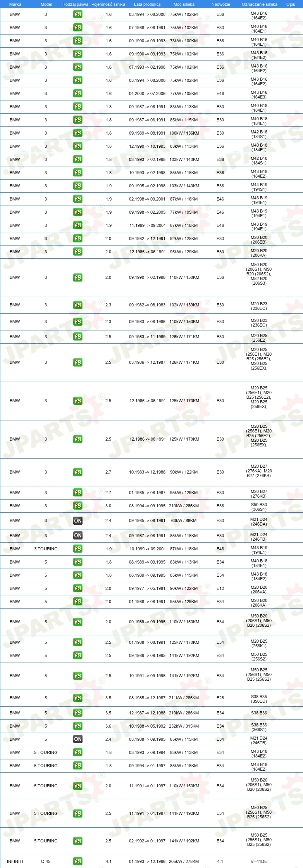Click the Rodzaj paliwa column header

coord(75,4)
